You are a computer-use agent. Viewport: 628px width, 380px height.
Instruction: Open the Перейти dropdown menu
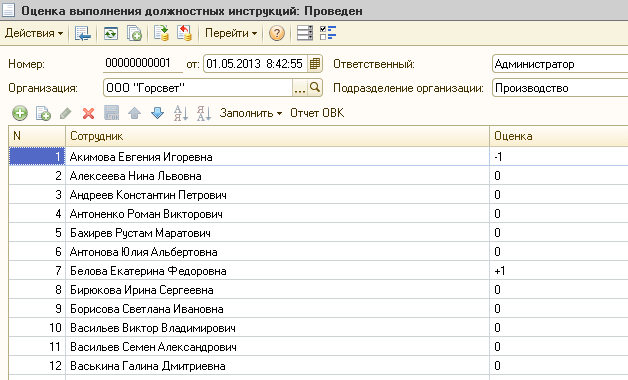pos(231,33)
